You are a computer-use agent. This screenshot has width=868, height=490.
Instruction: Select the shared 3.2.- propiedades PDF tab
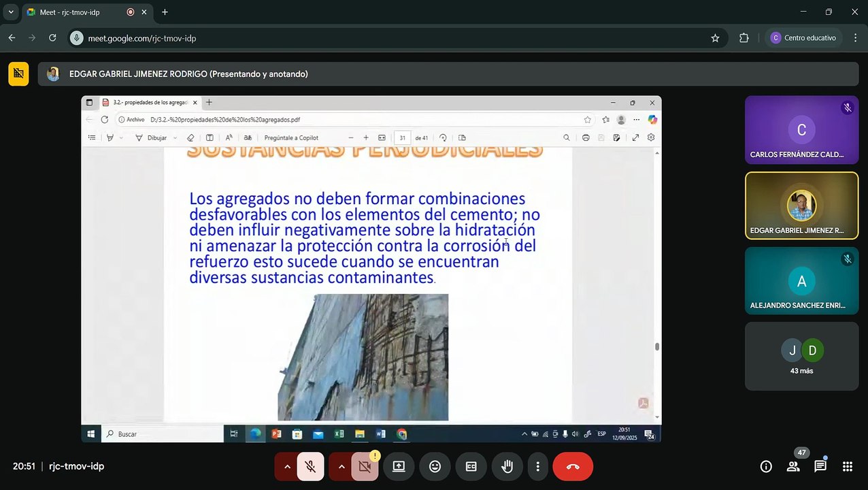pos(150,103)
